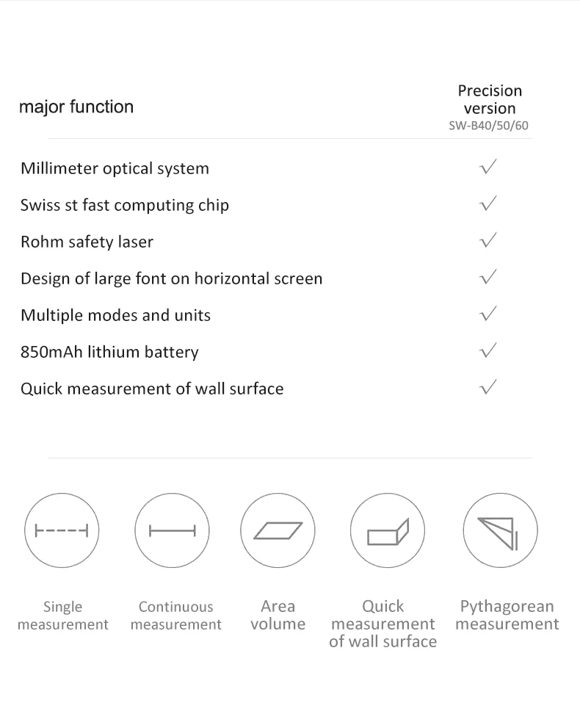The height and width of the screenshot is (728, 580).
Task: Select the wall surface quick measurement icon
Action: coord(388,530)
